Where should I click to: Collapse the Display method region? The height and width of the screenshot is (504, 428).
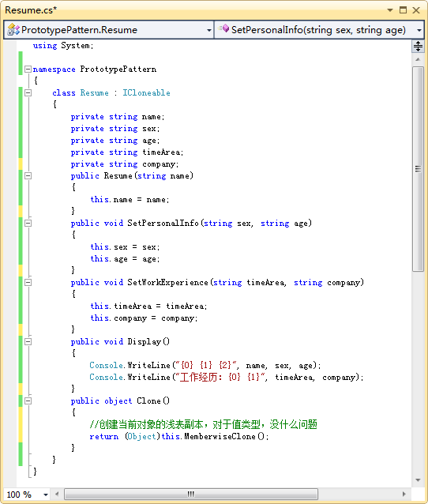coord(28,341)
